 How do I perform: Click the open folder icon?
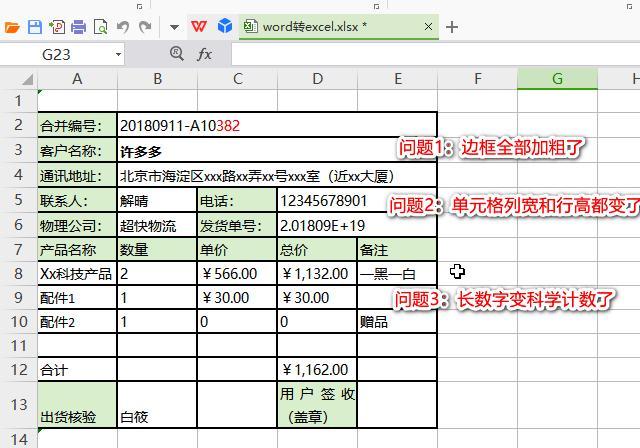(x=12, y=27)
